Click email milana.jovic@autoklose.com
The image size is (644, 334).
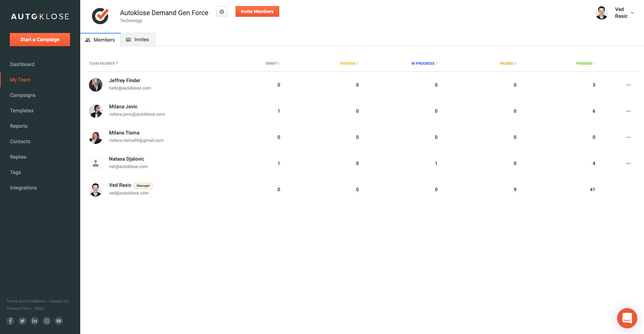point(137,114)
